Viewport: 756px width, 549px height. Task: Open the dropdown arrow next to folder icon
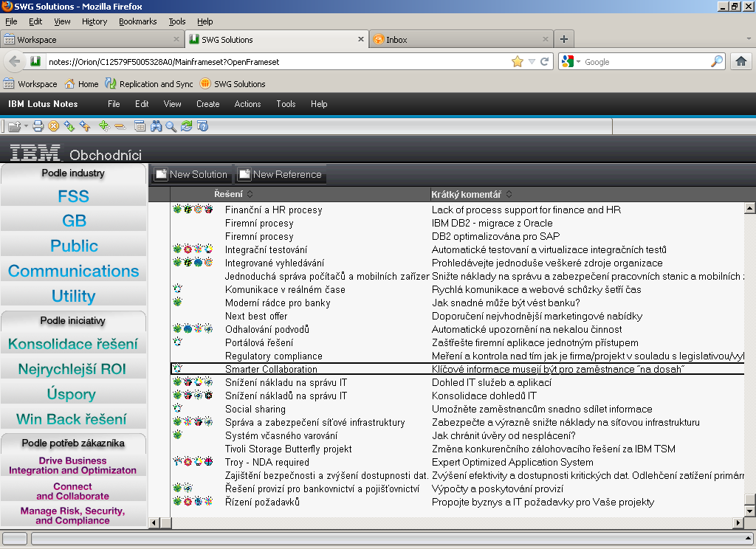click(26, 126)
